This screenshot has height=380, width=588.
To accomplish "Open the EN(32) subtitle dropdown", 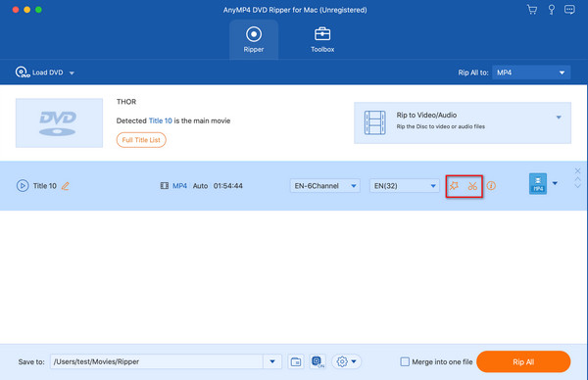I will click(x=404, y=186).
